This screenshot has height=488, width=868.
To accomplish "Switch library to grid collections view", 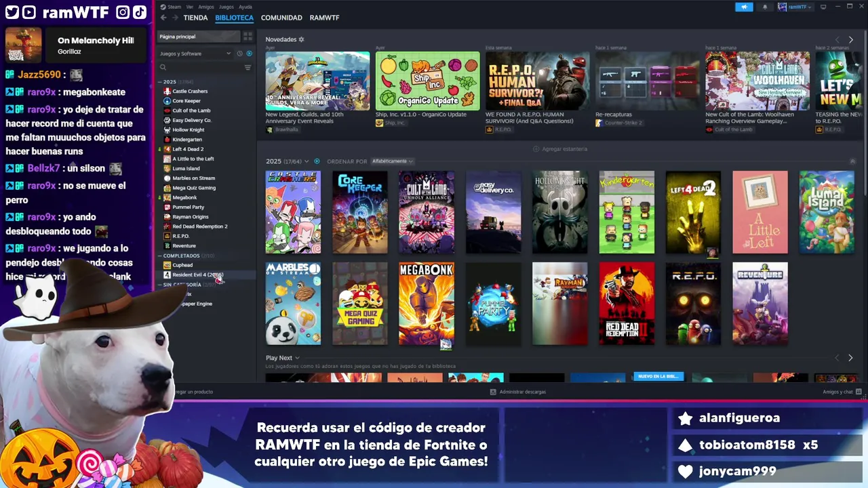I will click(248, 37).
